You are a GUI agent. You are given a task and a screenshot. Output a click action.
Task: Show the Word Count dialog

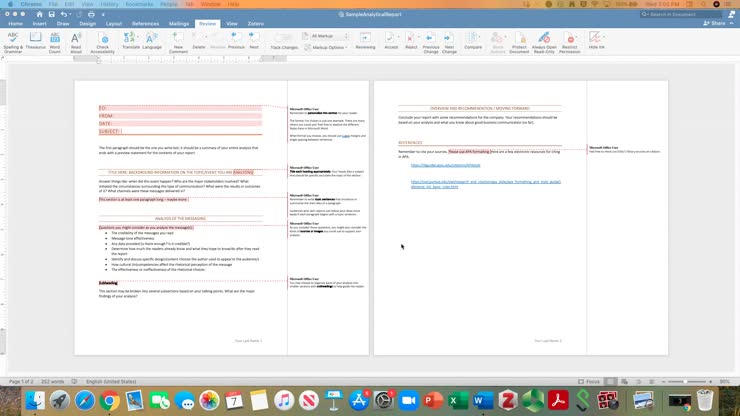(x=55, y=42)
